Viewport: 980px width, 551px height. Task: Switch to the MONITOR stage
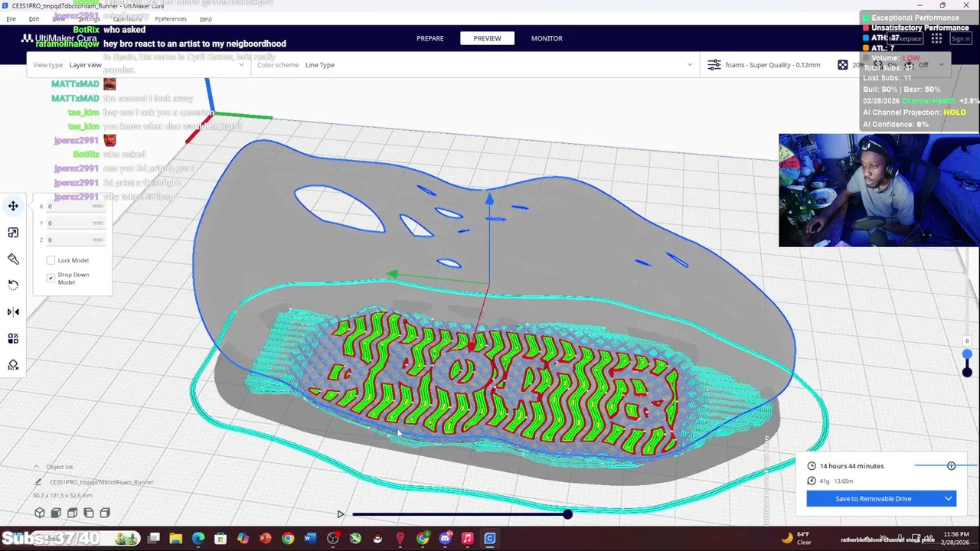tap(547, 38)
